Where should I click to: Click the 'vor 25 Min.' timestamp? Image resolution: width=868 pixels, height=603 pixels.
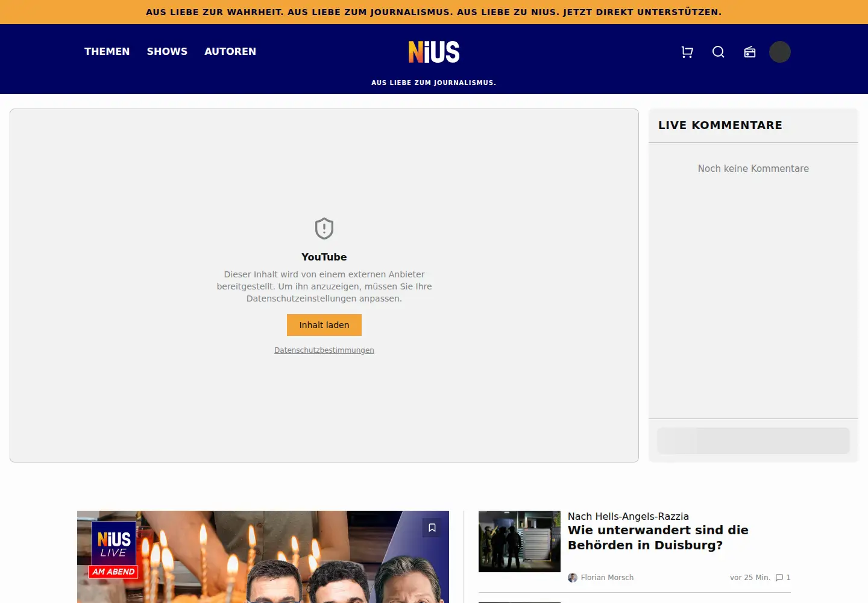pyautogui.click(x=750, y=578)
